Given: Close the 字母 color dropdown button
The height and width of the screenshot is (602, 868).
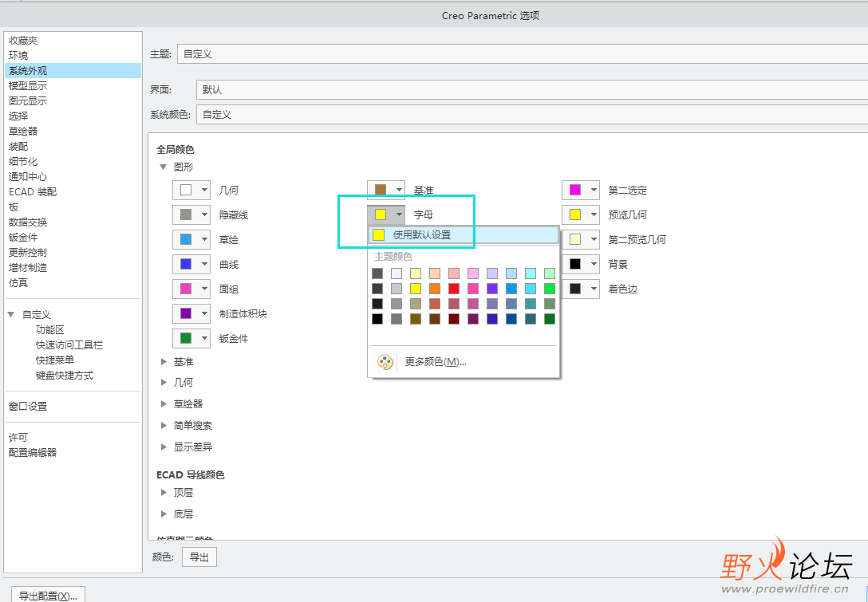Looking at the screenshot, I should pos(386,214).
